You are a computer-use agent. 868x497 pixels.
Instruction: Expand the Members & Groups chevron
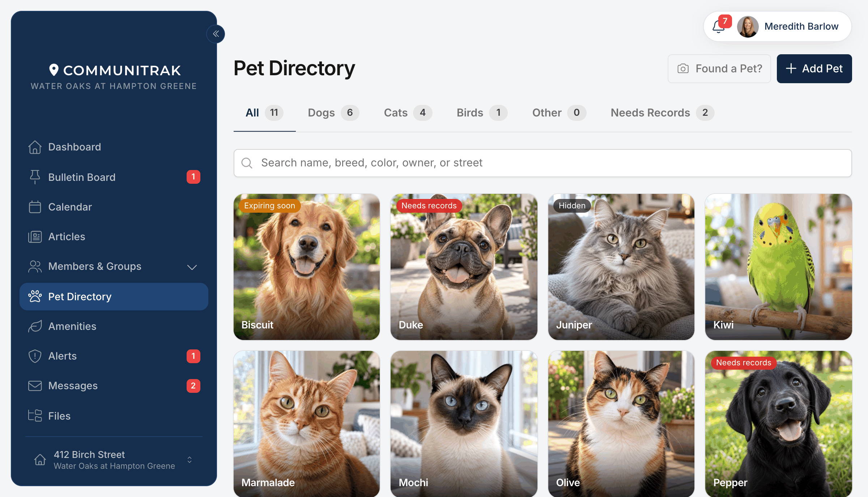(192, 267)
